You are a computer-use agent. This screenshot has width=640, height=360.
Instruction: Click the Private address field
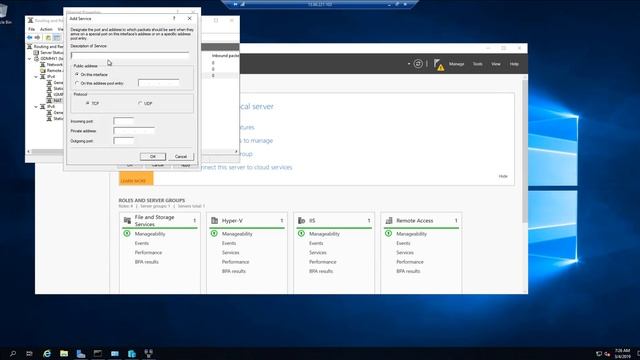coord(134,131)
